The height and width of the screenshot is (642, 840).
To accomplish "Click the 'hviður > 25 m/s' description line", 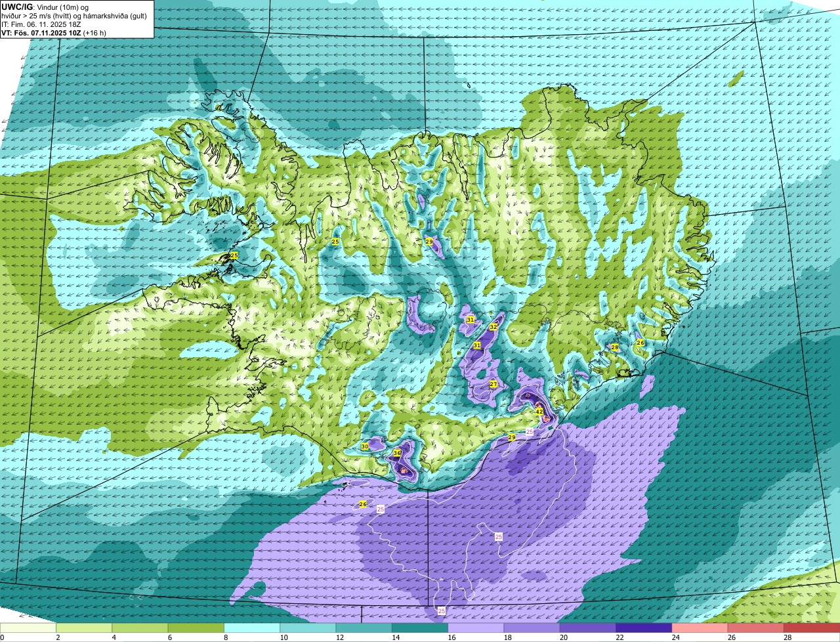I will pyautogui.click(x=74, y=15).
